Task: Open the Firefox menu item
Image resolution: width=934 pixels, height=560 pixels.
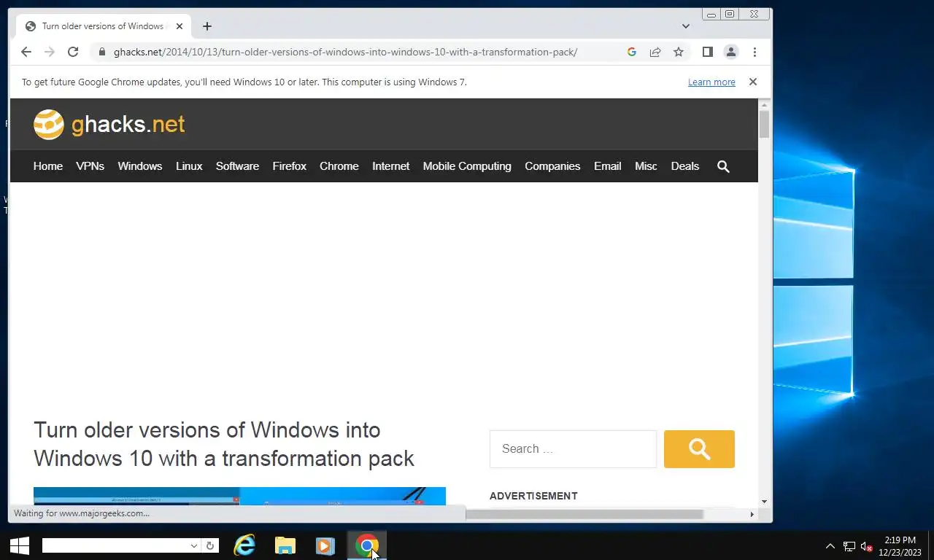Action: point(290,166)
